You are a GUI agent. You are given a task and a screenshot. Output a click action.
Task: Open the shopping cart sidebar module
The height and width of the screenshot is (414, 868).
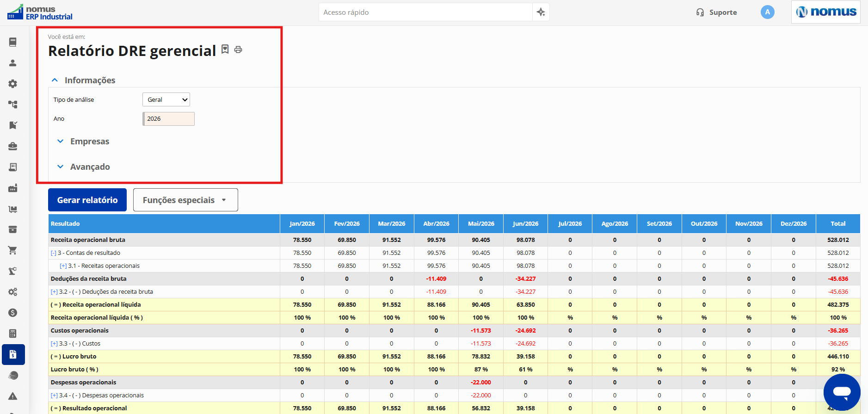pyautogui.click(x=13, y=250)
